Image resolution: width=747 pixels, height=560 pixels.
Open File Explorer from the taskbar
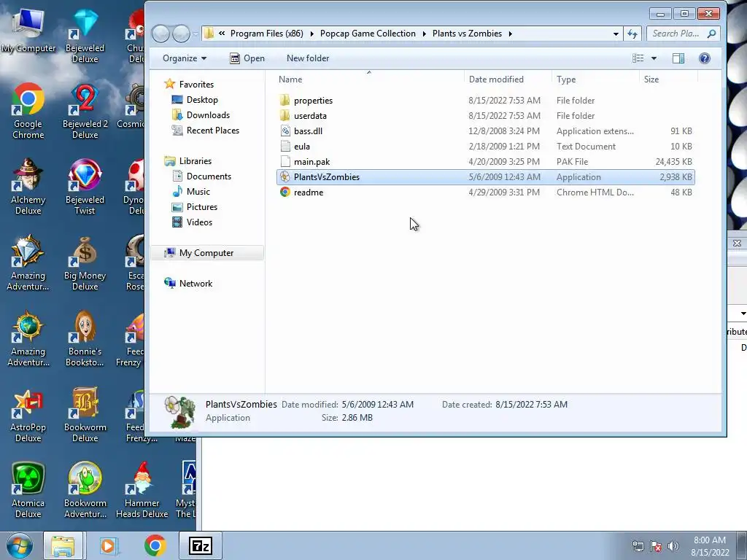63,545
